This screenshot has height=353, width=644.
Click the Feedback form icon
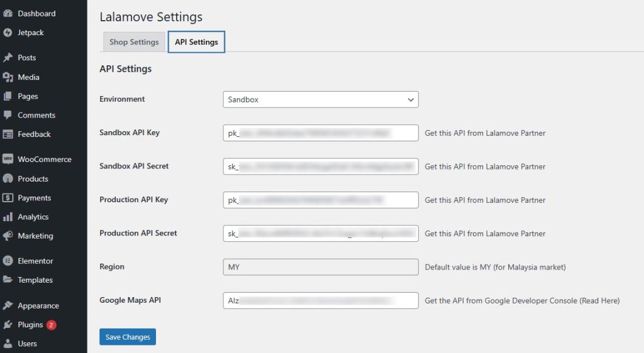click(x=8, y=134)
